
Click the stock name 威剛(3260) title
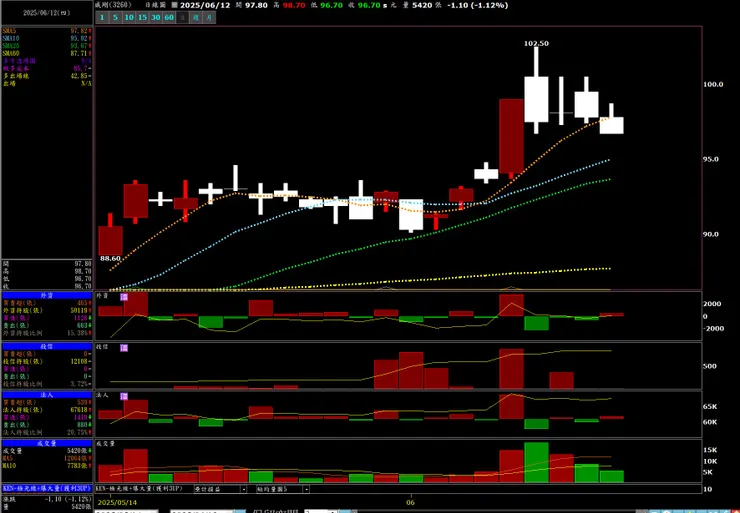click(x=112, y=5)
